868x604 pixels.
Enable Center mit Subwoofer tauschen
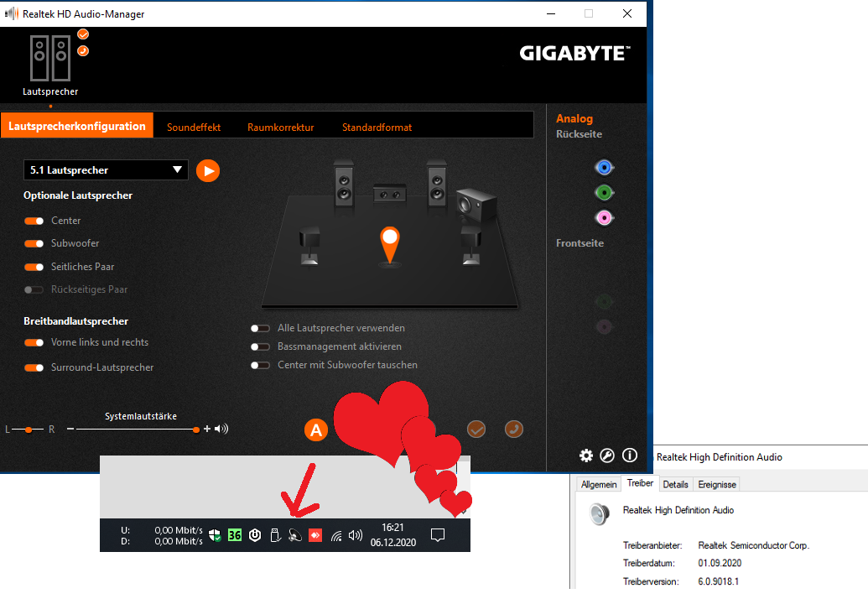pyautogui.click(x=260, y=366)
